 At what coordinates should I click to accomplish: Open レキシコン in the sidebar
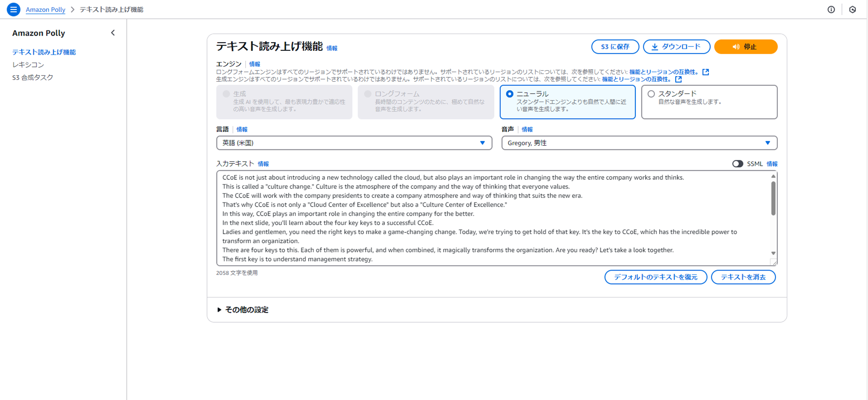coord(28,65)
